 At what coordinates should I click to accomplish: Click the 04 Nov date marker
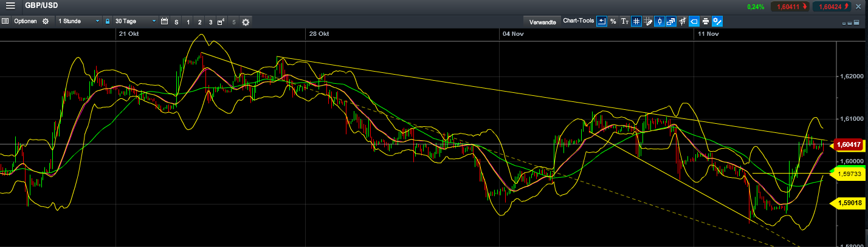click(x=513, y=34)
